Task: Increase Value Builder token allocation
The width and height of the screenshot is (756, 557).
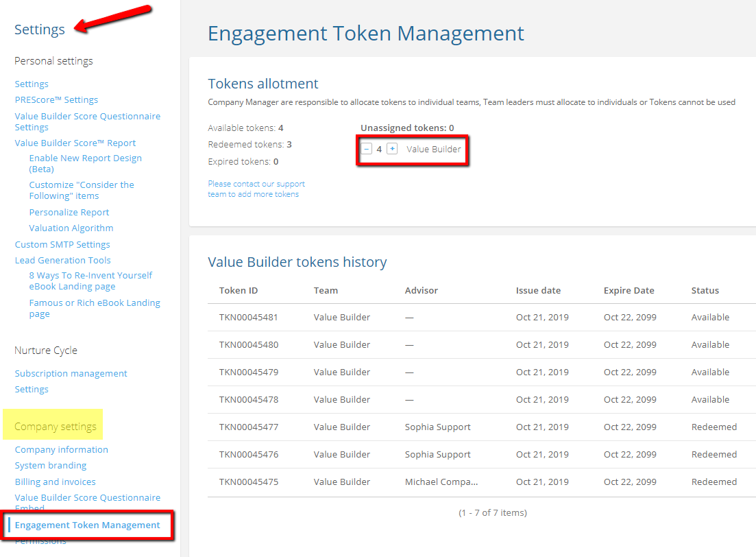Action: click(391, 148)
